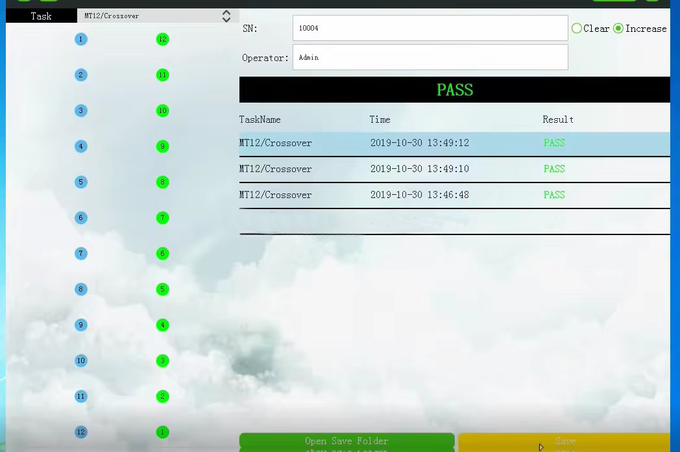The height and width of the screenshot is (452, 680).
Task: Select the 13:49:12 test result row
Action: (x=454, y=143)
